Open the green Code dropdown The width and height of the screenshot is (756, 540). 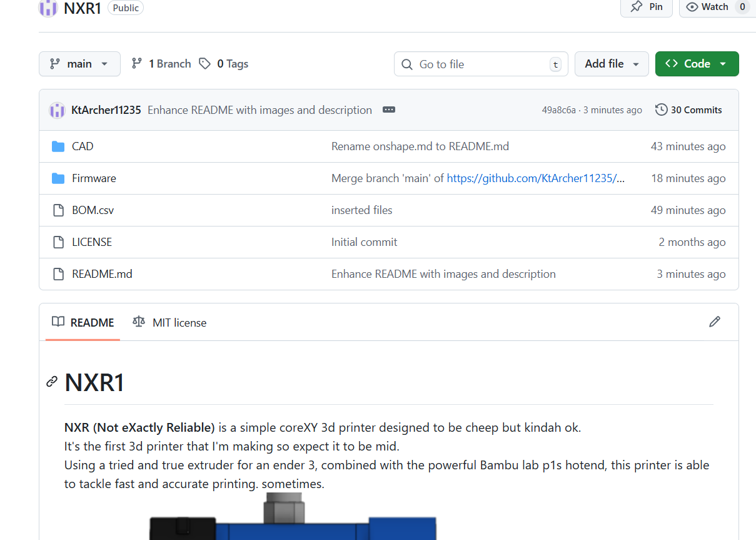click(696, 64)
